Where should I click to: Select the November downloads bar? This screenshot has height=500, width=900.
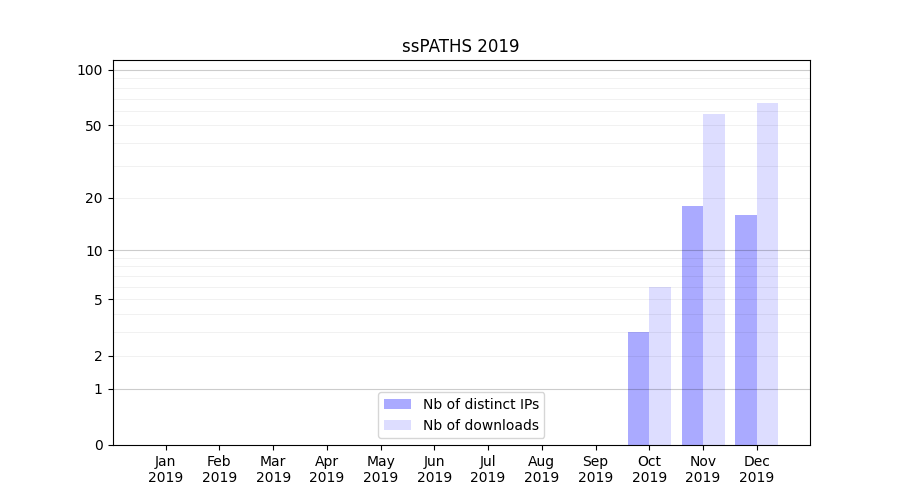714,280
